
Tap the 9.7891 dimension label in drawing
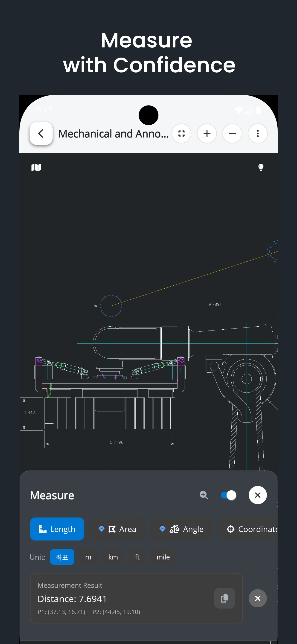215,304
